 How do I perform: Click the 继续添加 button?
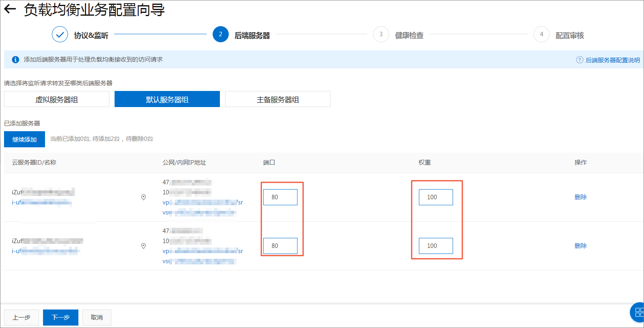click(25, 139)
